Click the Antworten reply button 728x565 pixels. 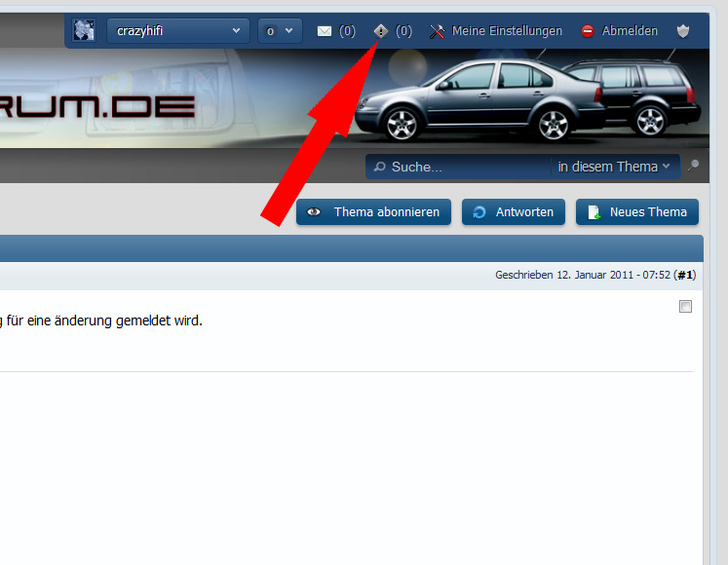coord(514,212)
